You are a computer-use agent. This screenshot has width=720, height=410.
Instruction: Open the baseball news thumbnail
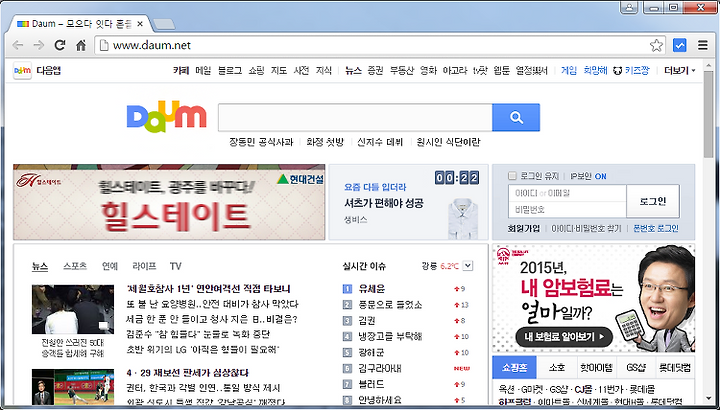tap(73, 387)
